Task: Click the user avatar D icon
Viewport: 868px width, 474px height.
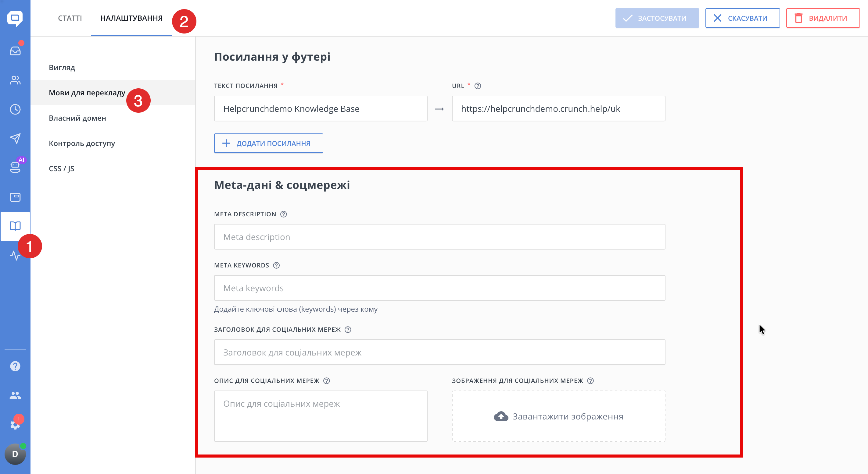Action: tap(15, 454)
